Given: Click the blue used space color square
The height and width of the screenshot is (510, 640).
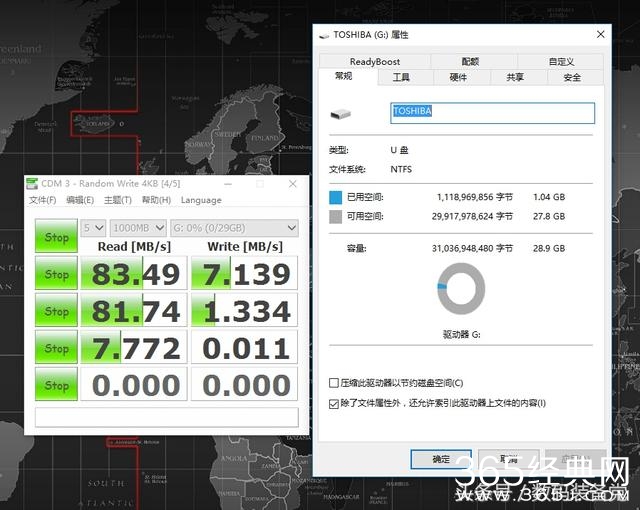Looking at the screenshot, I should click(x=335, y=197).
